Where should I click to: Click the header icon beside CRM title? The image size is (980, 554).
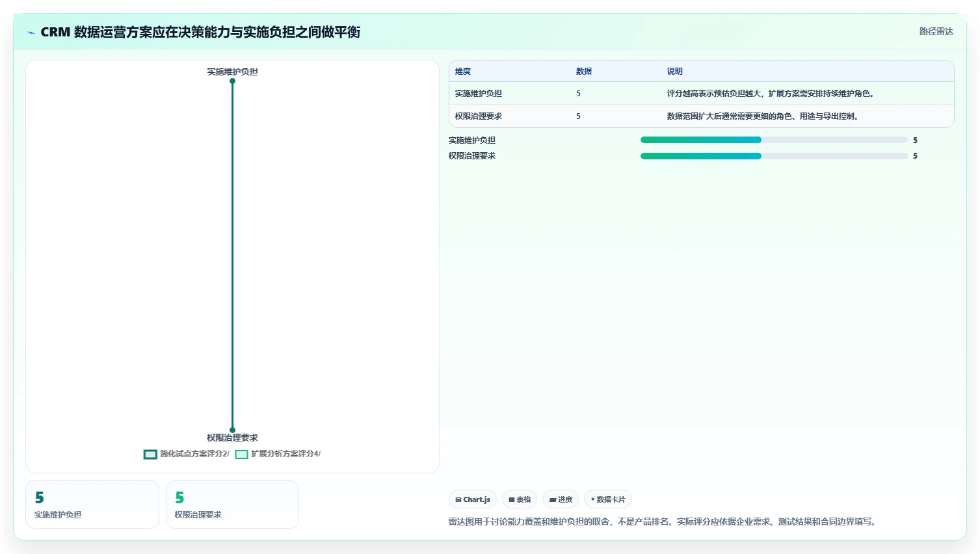point(31,33)
